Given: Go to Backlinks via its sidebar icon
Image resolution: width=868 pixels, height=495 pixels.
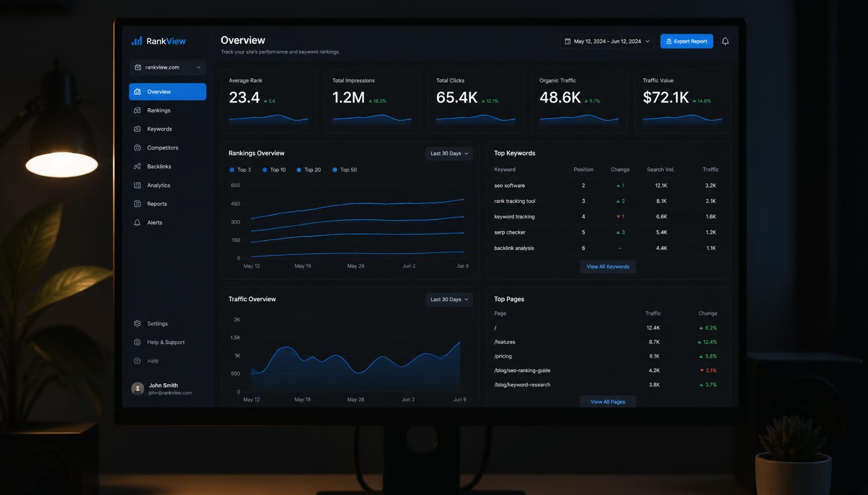Looking at the screenshot, I should (137, 167).
